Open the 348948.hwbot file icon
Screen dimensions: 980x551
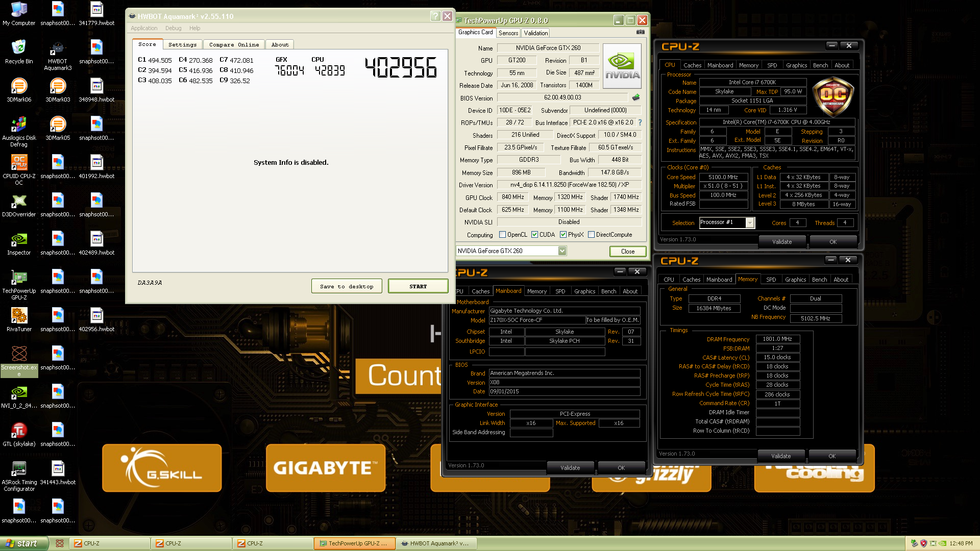click(96, 91)
